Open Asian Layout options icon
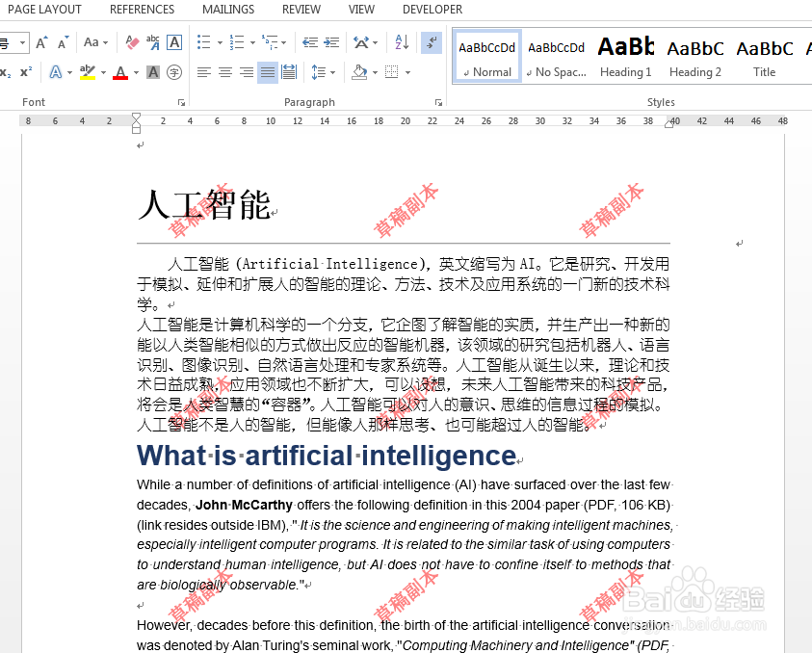This screenshot has width=812, height=653. (x=361, y=42)
